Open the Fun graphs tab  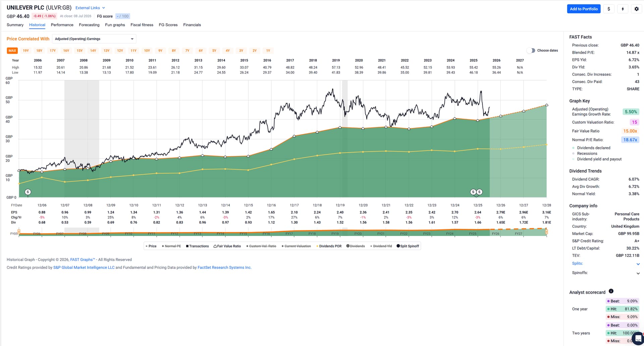(x=115, y=25)
